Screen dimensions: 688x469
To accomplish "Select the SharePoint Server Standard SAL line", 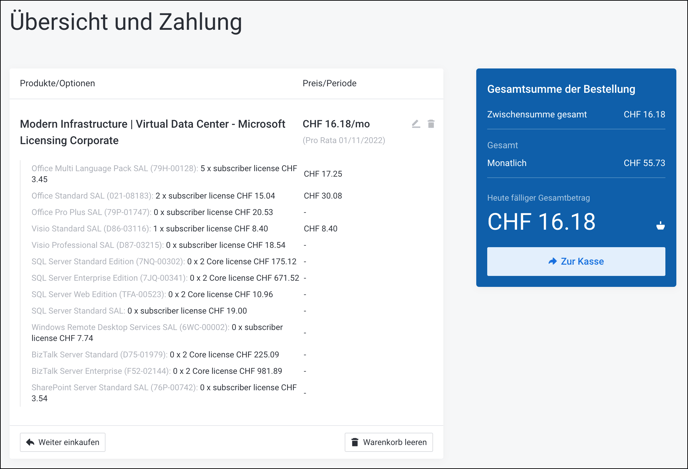I will click(x=164, y=393).
